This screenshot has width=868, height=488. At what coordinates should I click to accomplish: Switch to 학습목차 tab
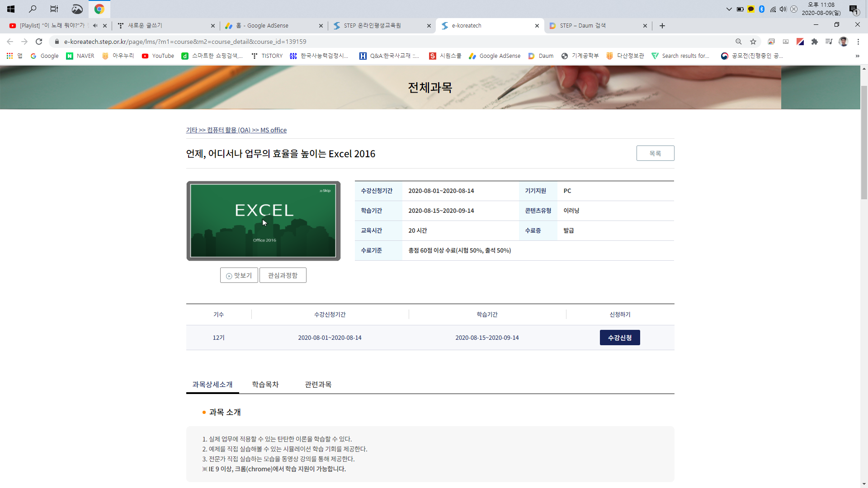[x=265, y=384]
